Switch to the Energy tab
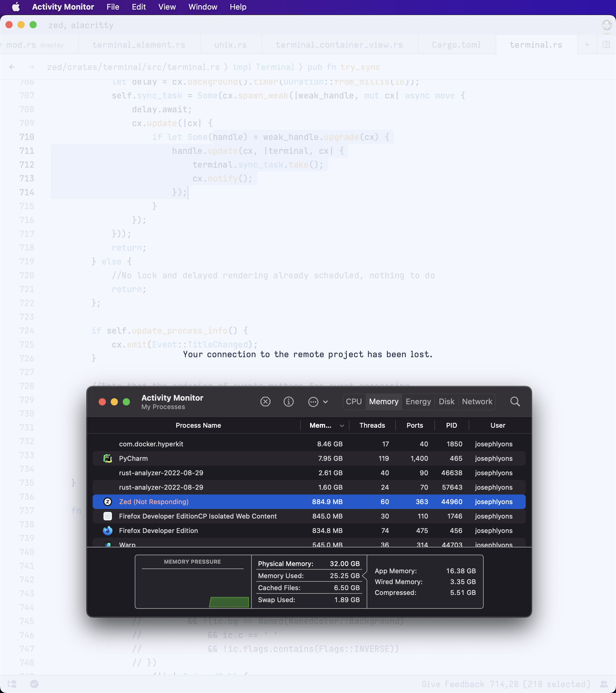 pos(418,402)
